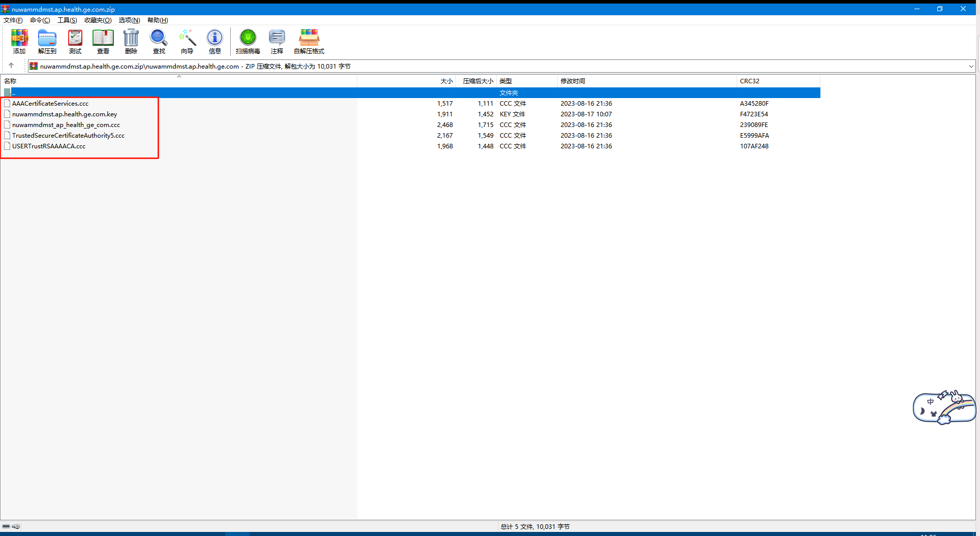
Task: Click the 删除 (Delete) trash icon
Action: coord(131,41)
